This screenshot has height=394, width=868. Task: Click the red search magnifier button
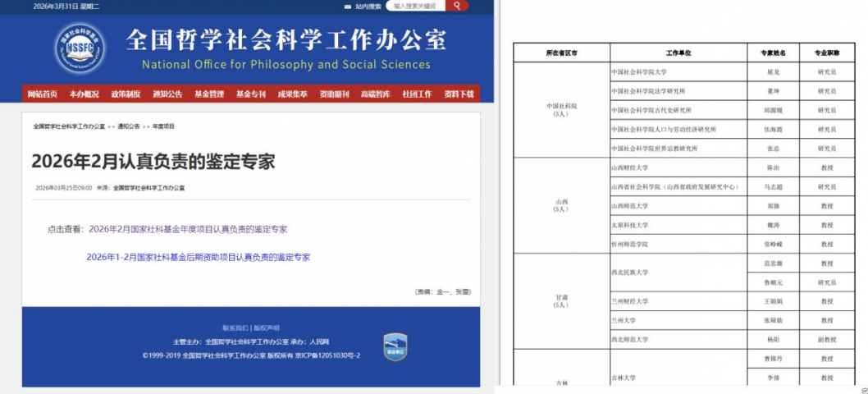click(456, 6)
